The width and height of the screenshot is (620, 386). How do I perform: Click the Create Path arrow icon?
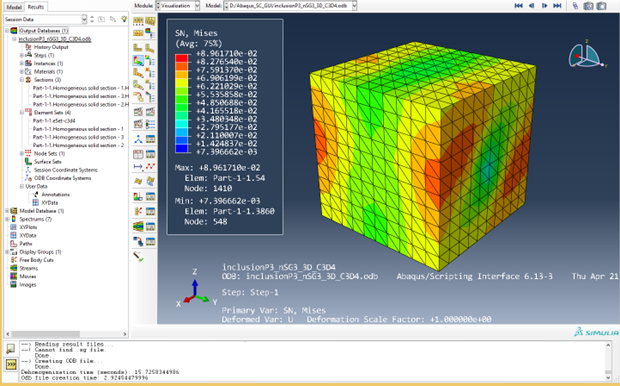coord(138,167)
